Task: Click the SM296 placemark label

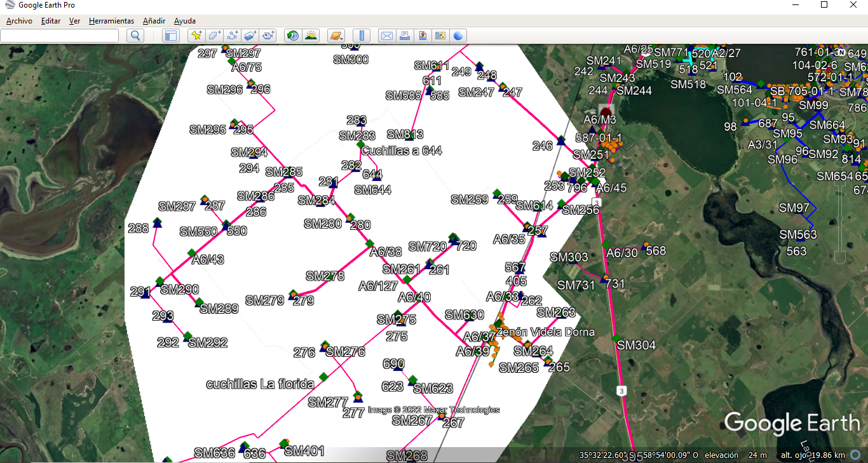Action: click(x=225, y=90)
